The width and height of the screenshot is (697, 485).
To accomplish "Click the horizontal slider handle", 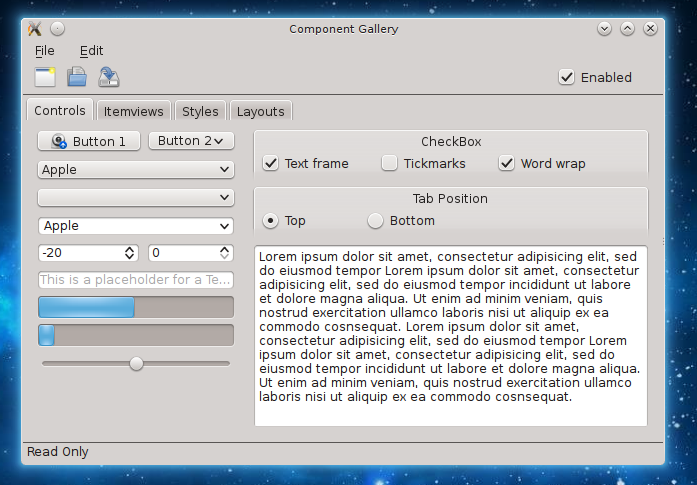I will 136,364.
